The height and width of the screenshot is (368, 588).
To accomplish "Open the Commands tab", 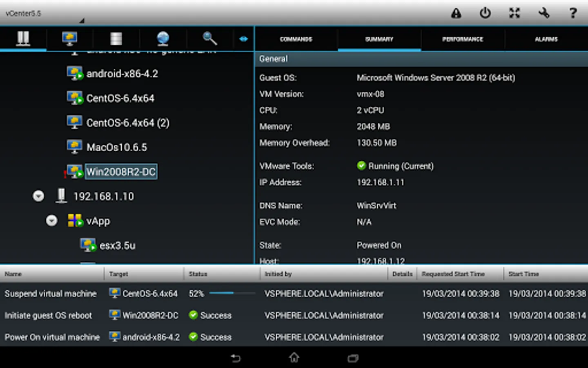I will pyautogui.click(x=296, y=39).
